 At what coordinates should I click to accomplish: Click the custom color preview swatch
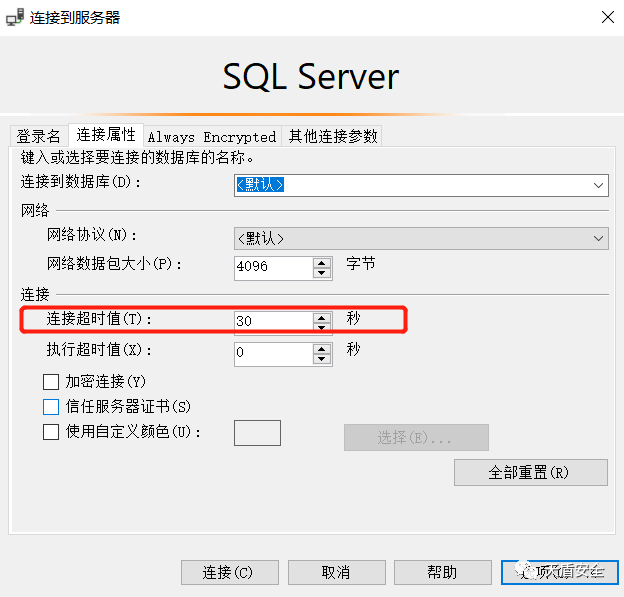tap(257, 432)
